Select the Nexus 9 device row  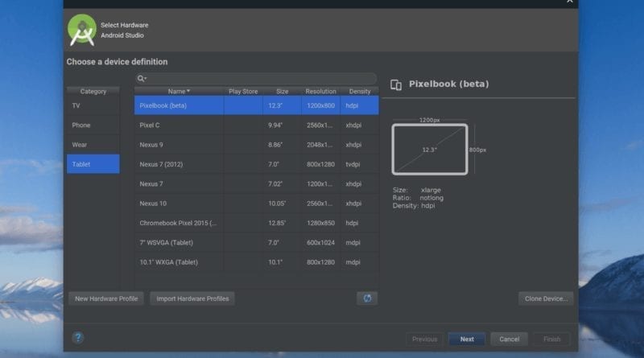pos(256,145)
